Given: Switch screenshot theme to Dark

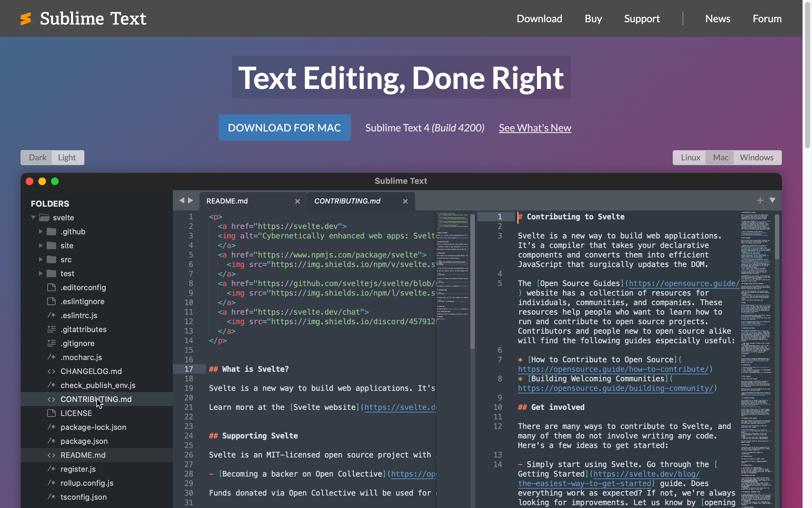Looking at the screenshot, I should [x=37, y=157].
